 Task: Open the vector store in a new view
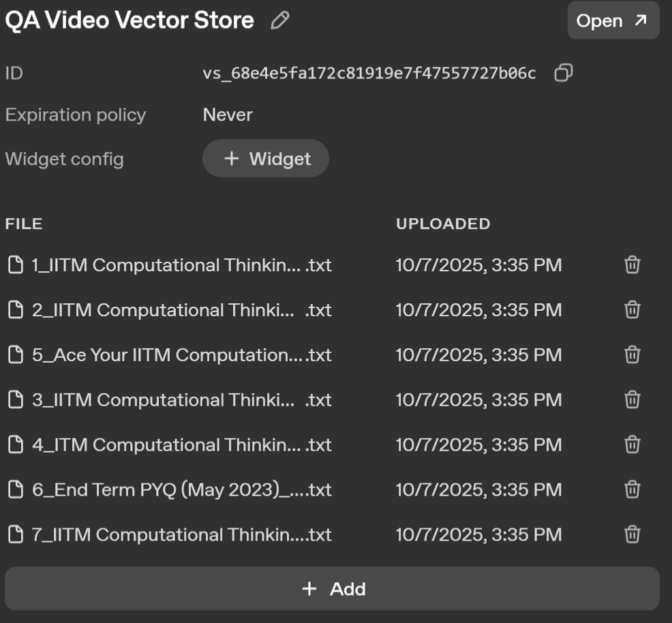click(x=613, y=21)
